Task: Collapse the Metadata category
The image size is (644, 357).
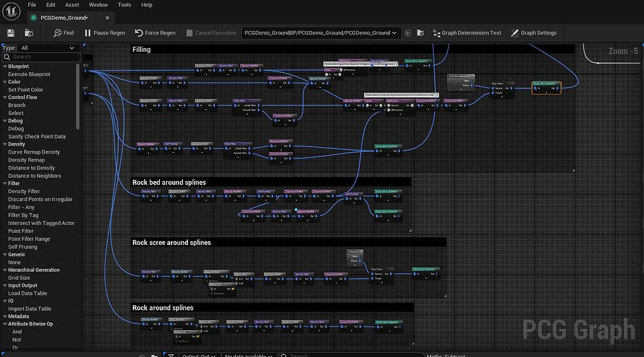Action: pos(5,317)
